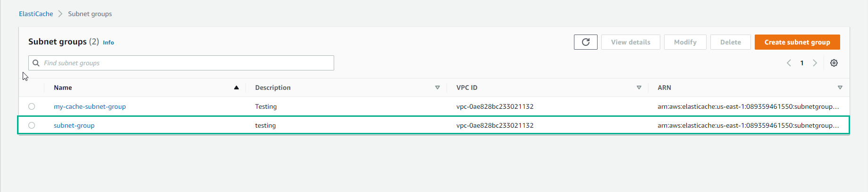Select subnet-group radio button
This screenshot has height=192, width=868.
click(32, 125)
